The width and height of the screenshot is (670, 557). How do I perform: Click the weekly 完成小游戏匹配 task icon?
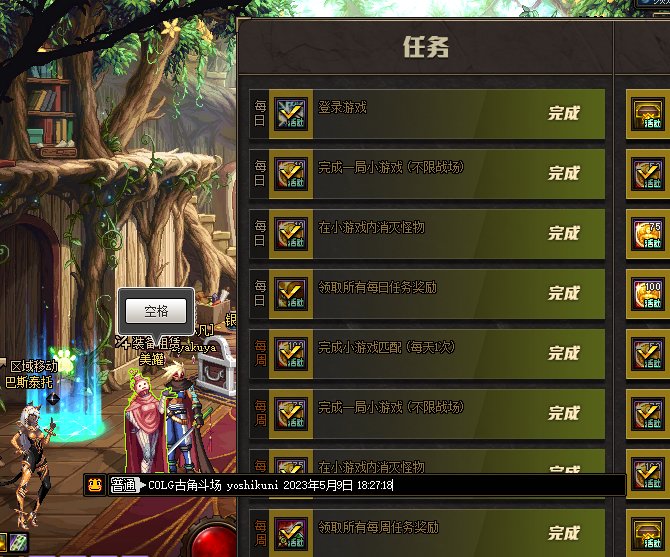(x=291, y=354)
